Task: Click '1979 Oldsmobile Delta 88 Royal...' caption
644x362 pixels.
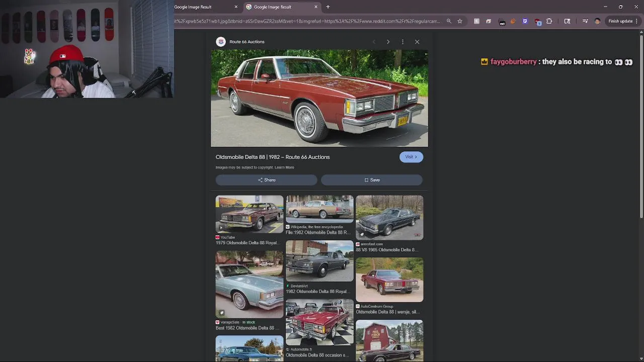Action: [x=248, y=243]
